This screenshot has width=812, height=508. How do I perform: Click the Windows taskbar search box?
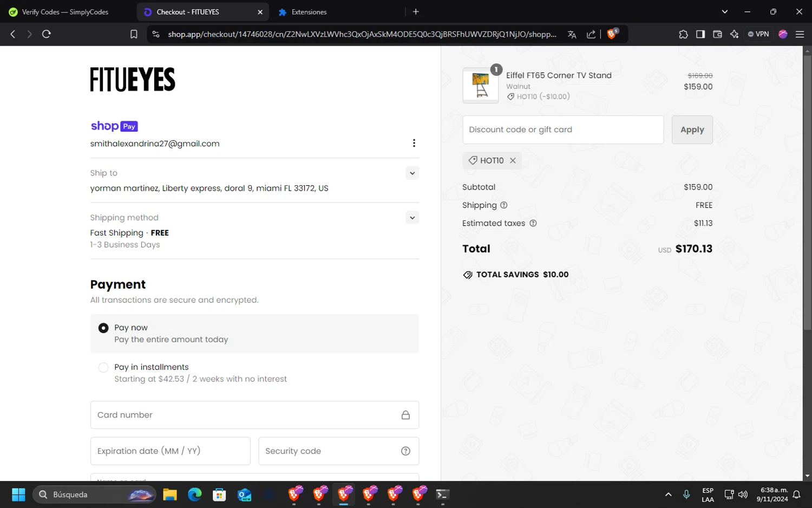(x=95, y=494)
